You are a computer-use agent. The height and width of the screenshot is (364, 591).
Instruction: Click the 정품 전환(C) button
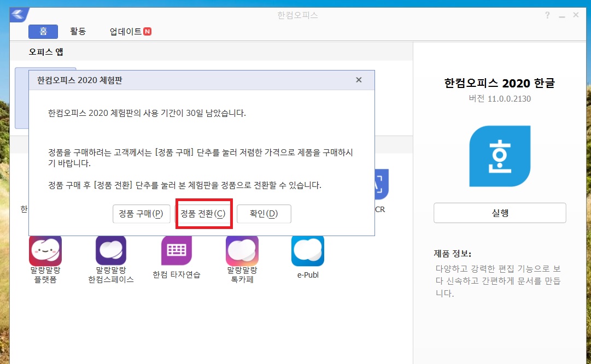[203, 214]
